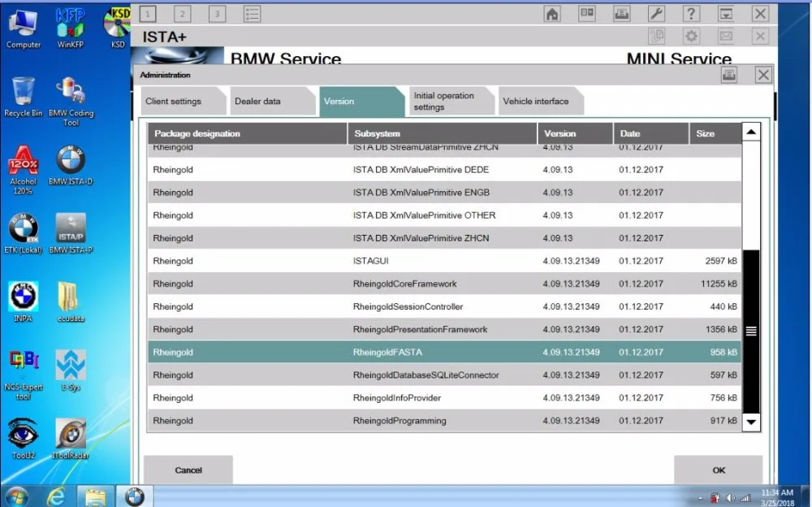Open the IToolRadar desktop icon
Viewport: 812px width, 507px height.
click(71, 439)
